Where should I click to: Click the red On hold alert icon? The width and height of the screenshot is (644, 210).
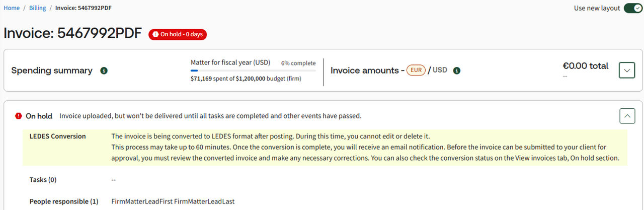(19, 116)
